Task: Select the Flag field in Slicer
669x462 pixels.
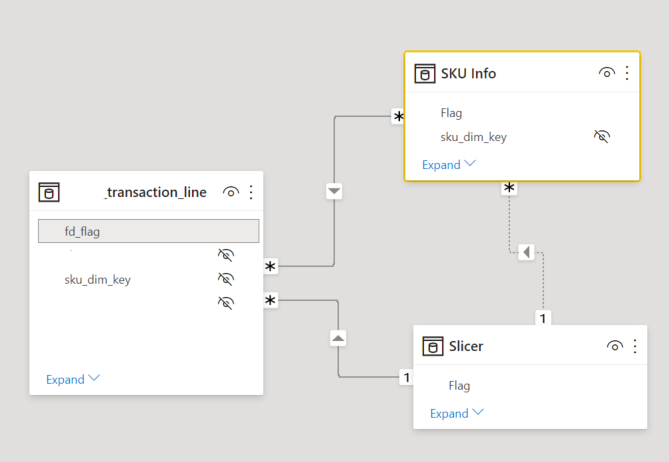Action: click(460, 386)
